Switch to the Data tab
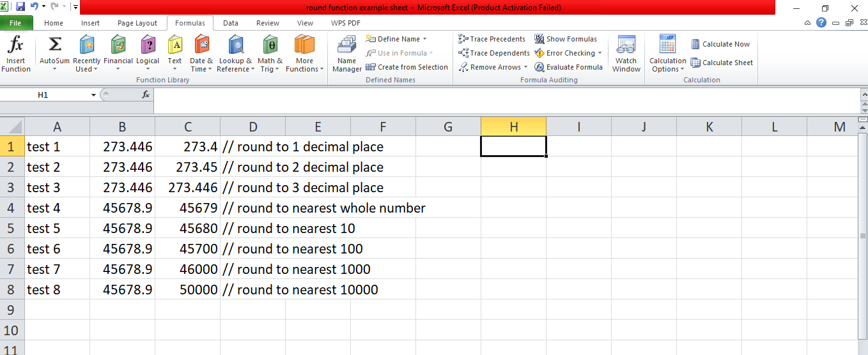Viewport: 868px width, 355px height. pos(231,23)
